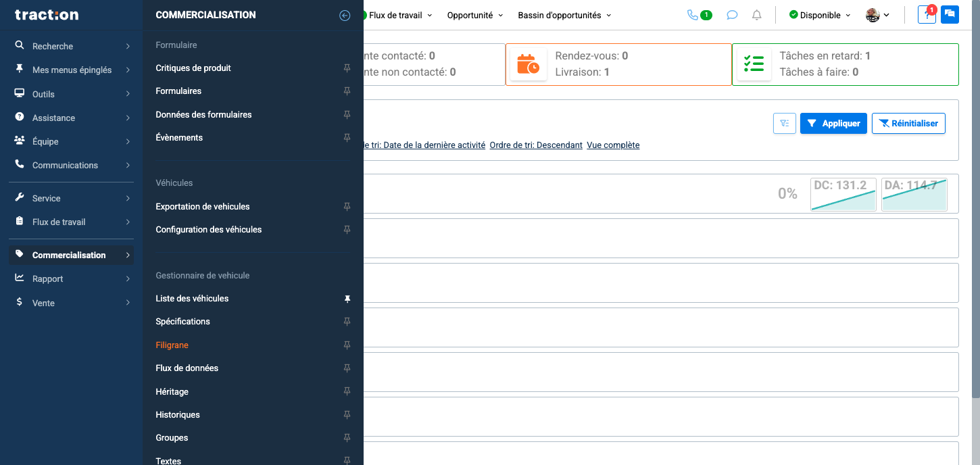Screen dimensions: 980x465
Task: Select Rapport in the left sidebar
Action: click(x=48, y=279)
